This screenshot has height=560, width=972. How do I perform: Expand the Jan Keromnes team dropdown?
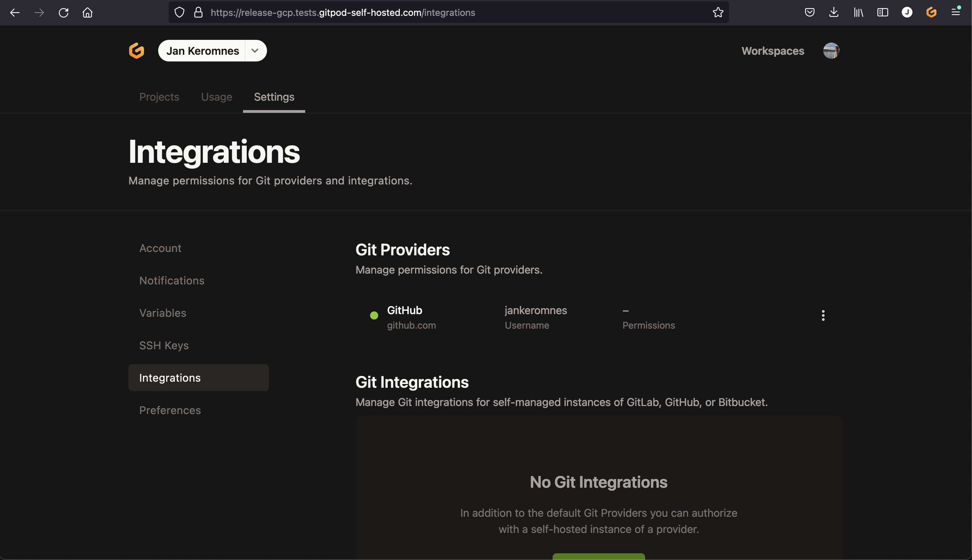coord(255,51)
